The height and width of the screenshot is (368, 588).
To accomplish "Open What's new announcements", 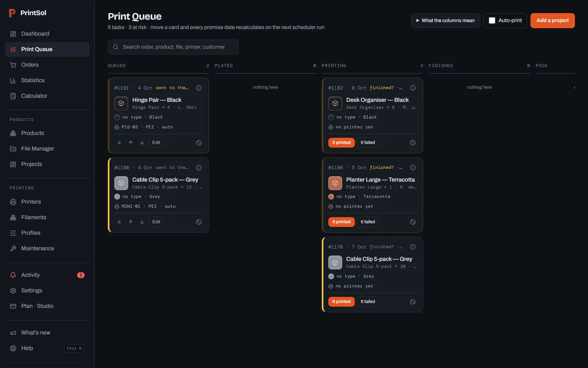I will pos(47,333).
